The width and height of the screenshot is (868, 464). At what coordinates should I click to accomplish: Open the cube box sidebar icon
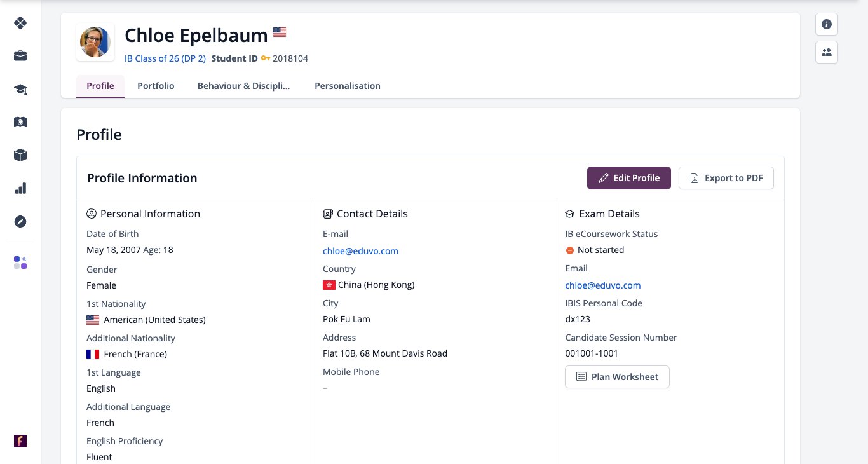(x=20, y=155)
